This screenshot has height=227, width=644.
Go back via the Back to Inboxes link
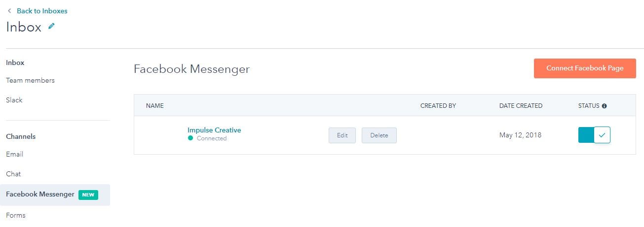tap(42, 11)
